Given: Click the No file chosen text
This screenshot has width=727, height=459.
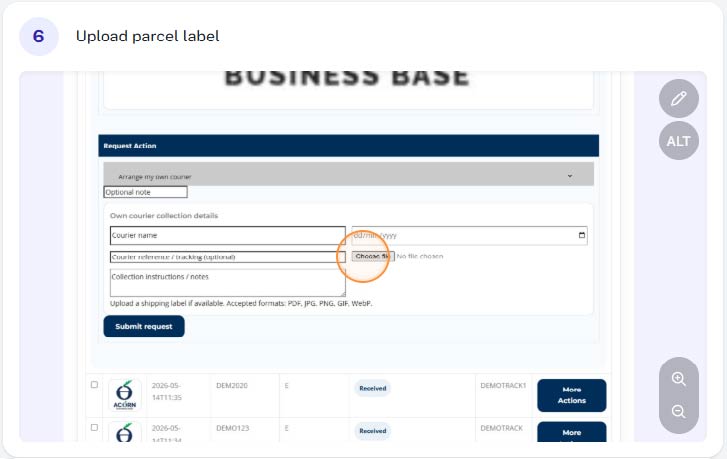Looking at the screenshot, I should pos(420,256).
